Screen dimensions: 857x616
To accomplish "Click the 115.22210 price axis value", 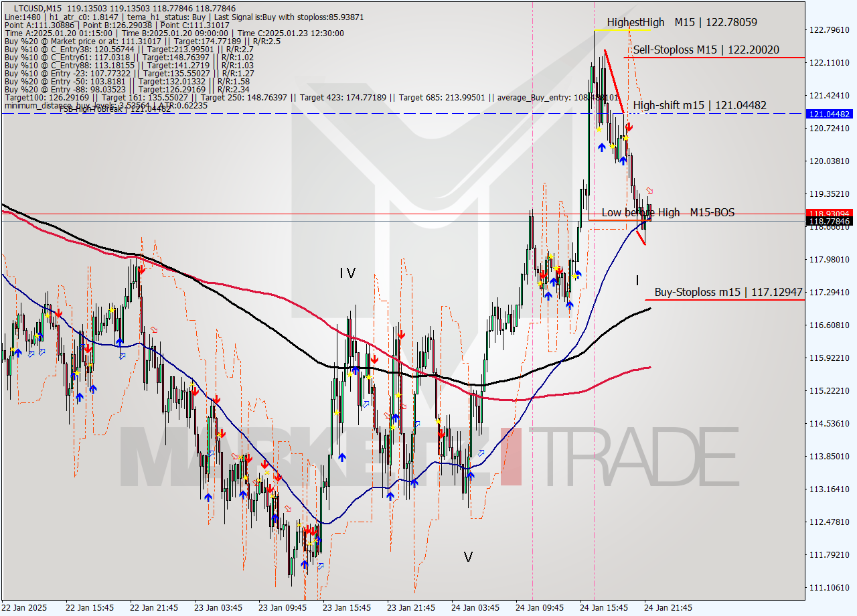I will [830, 390].
